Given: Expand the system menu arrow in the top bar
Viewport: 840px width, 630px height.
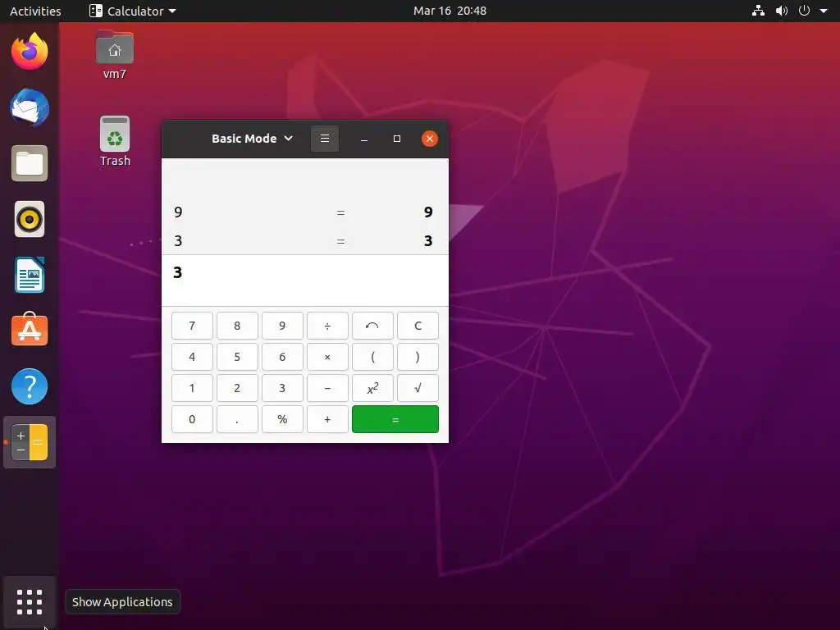Looking at the screenshot, I should [824, 11].
